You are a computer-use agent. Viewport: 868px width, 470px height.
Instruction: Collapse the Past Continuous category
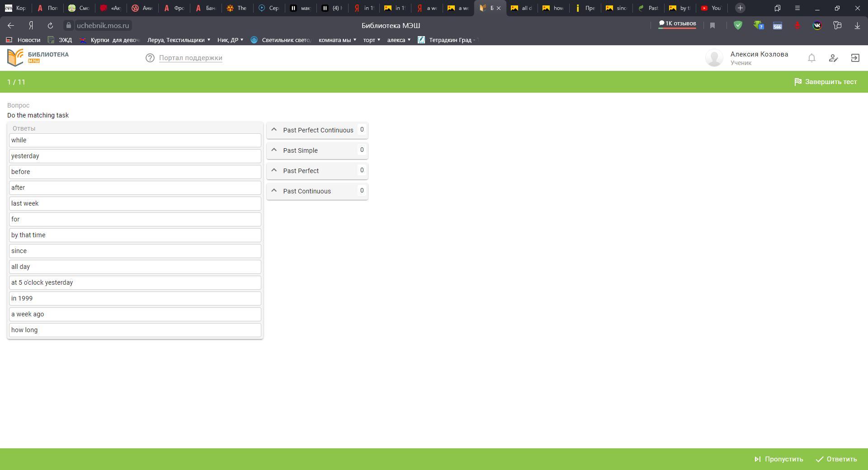274,191
